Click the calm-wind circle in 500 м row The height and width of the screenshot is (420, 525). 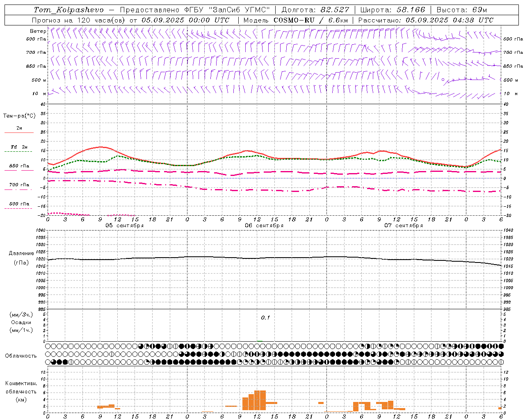click(x=443, y=80)
